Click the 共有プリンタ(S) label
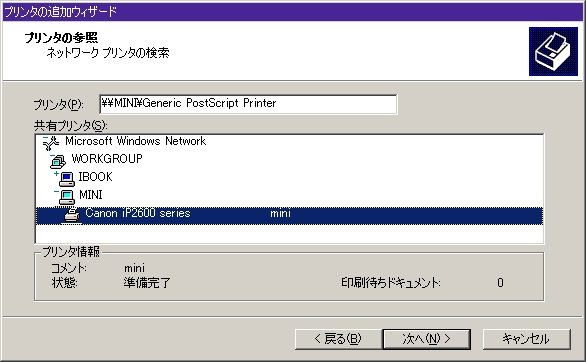This screenshot has height=362, width=586. pyautogui.click(x=71, y=126)
